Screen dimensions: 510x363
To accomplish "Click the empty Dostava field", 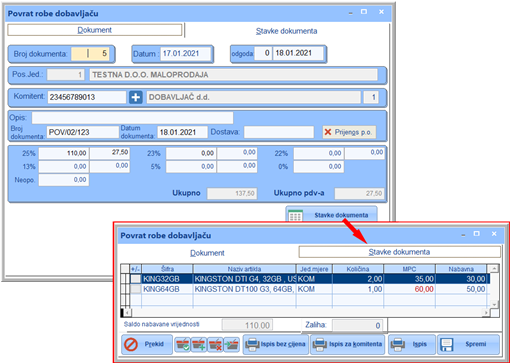I will (279, 132).
